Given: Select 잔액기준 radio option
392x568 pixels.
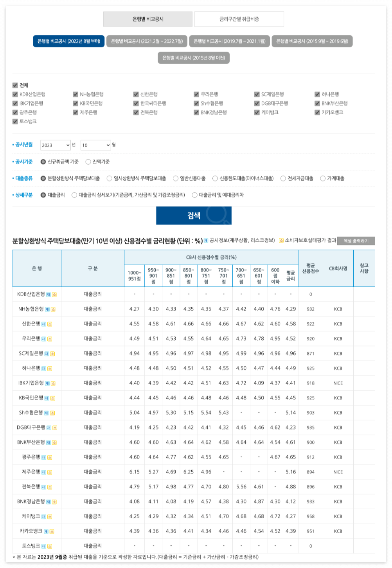Looking at the screenshot, I should pyautogui.click(x=88, y=162).
